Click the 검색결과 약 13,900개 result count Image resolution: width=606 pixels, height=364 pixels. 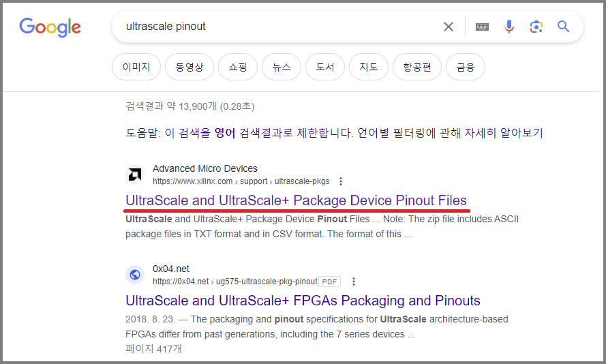190,106
